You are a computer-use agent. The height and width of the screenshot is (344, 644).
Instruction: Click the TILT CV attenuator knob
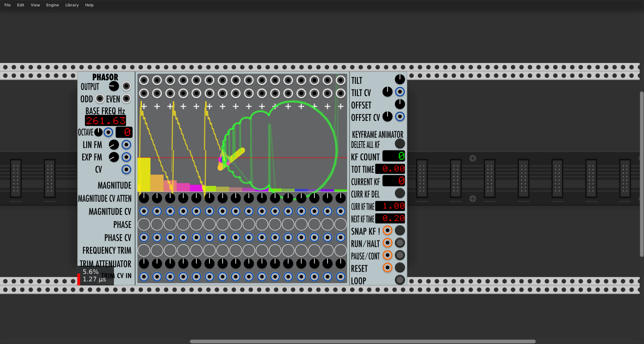pos(387,91)
